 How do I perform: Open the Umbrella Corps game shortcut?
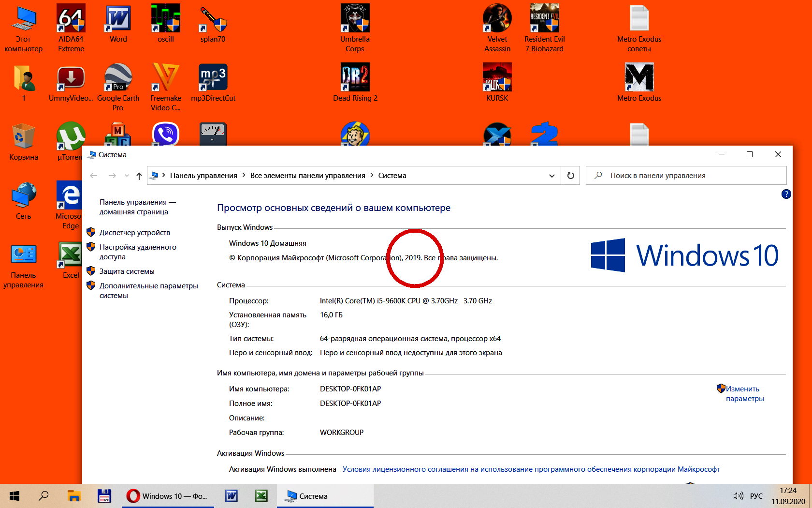tap(355, 28)
